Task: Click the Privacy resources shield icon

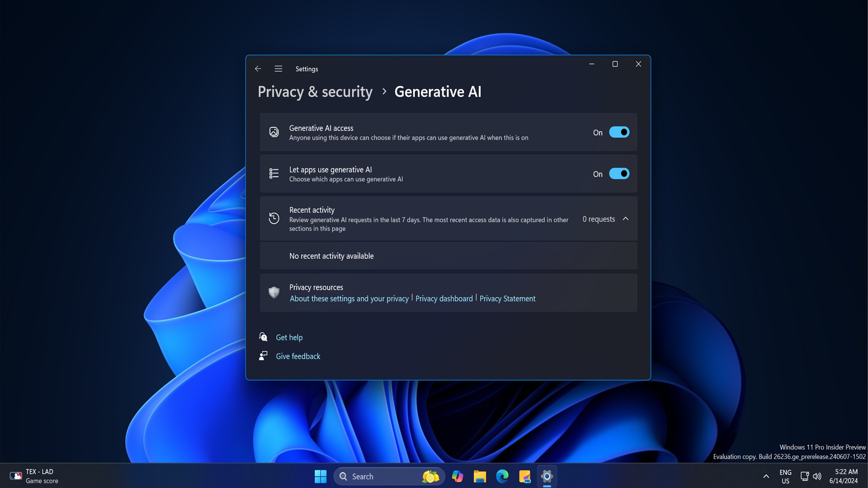Action: point(274,292)
